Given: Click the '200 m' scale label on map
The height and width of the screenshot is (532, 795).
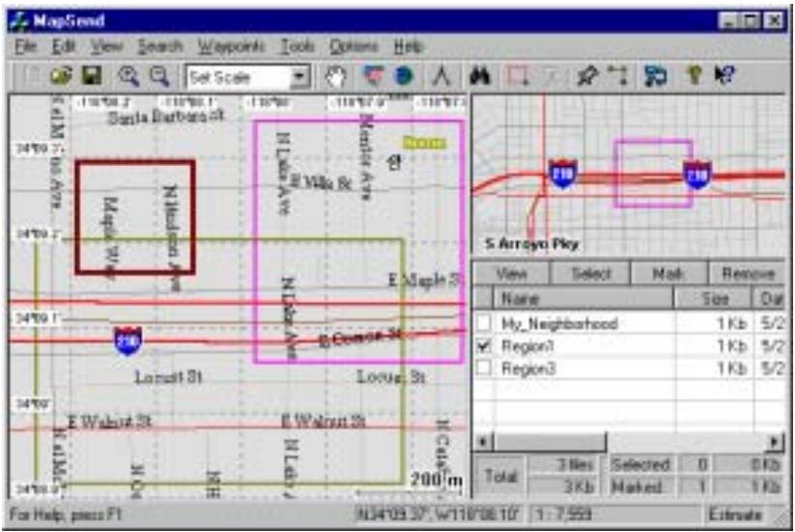Looking at the screenshot, I should [x=436, y=479].
